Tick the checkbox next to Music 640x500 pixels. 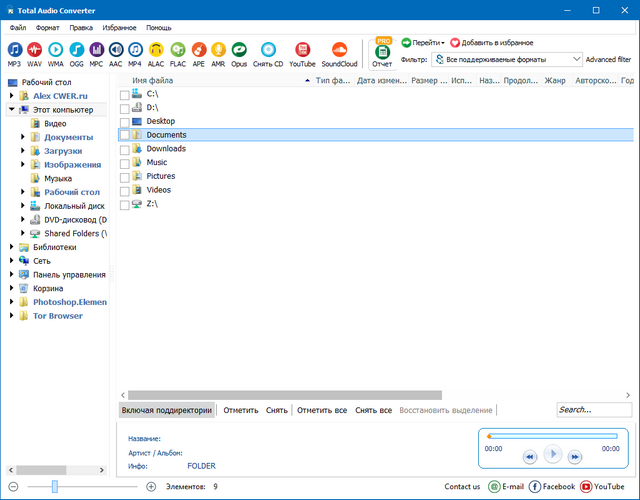pyautogui.click(x=124, y=162)
